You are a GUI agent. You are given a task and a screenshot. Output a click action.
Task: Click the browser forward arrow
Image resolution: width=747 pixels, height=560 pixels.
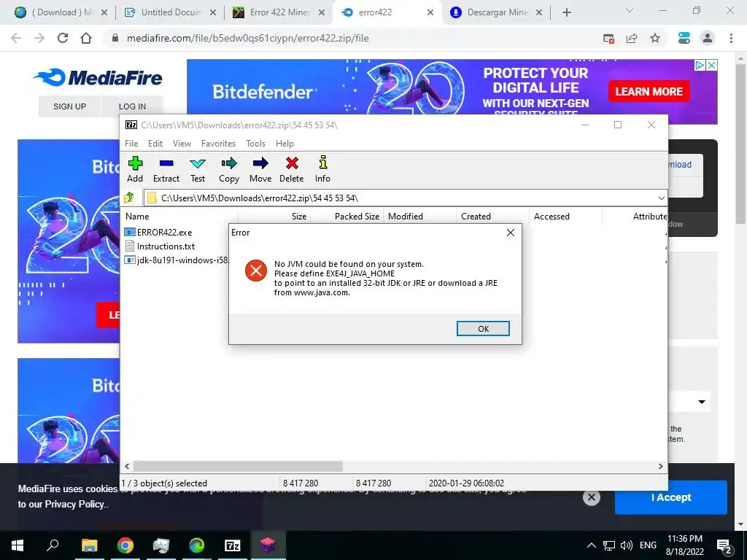39,38
